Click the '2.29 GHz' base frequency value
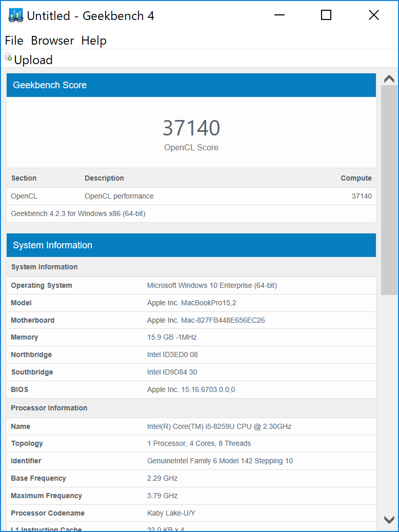This screenshot has height=532, width=399. [x=163, y=478]
